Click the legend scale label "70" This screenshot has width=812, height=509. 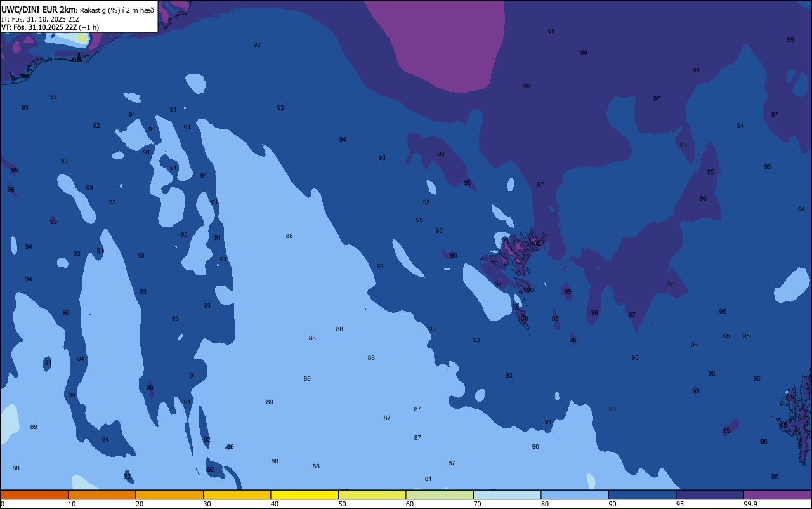point(477,504)
